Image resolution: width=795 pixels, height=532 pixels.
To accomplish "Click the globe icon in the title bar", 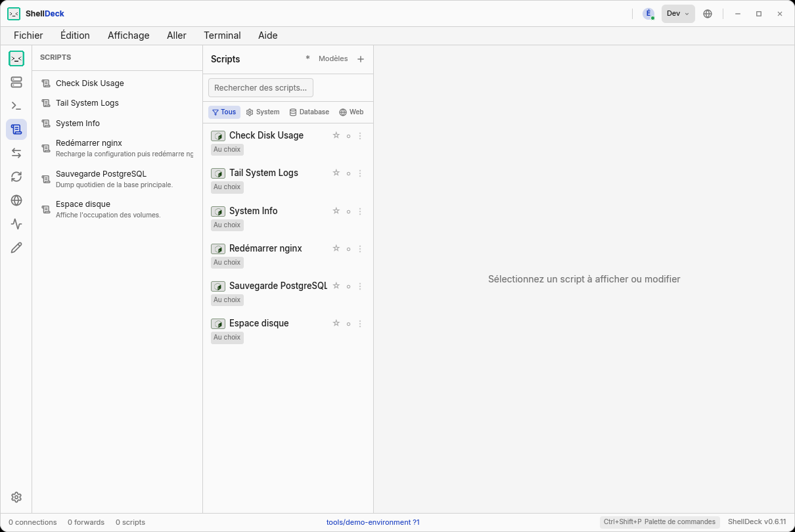I will coord(708,14).
